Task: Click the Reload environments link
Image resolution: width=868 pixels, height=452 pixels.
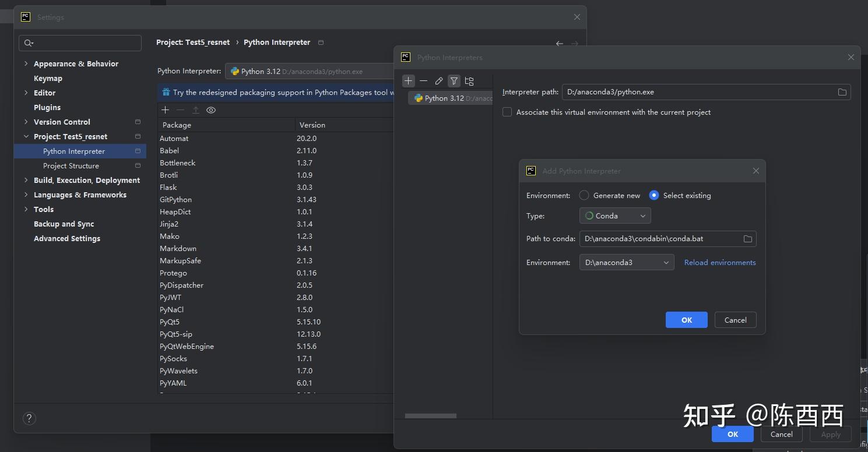Action: point(720,262)
